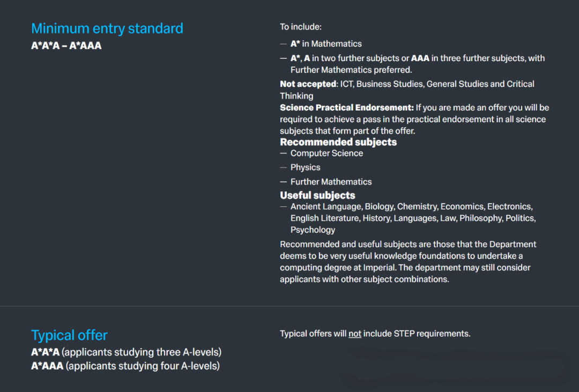
Task: Click the 'Recommended subjects' subheading
Action: pyautogui.click(x=338, y=142)
